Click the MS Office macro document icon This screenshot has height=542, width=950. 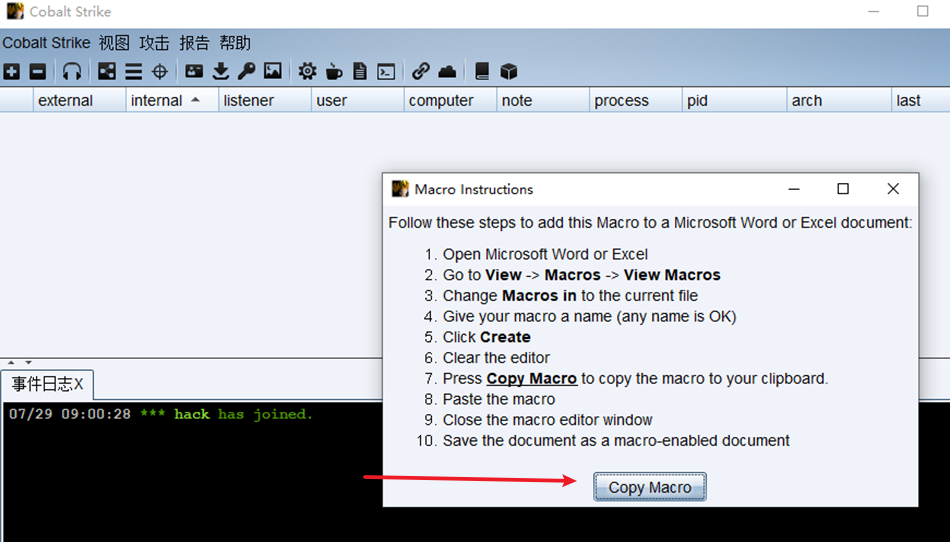tap(360, 71)
